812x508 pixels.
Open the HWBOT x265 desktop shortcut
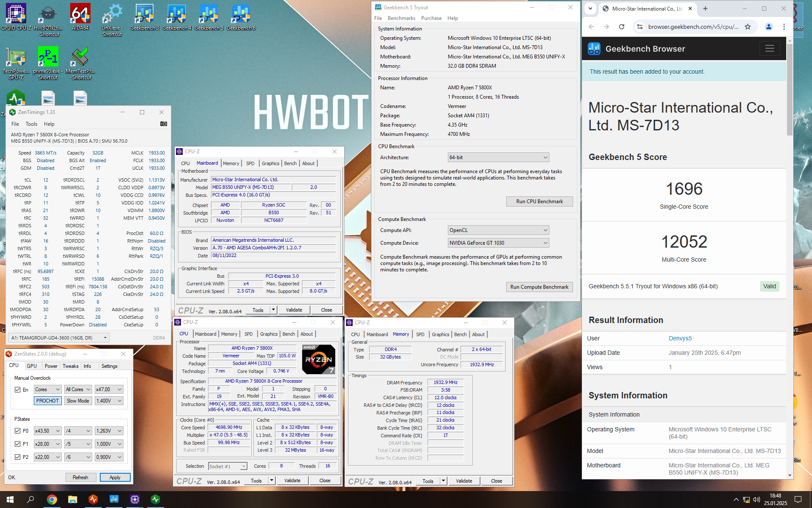tap(48, 20)
